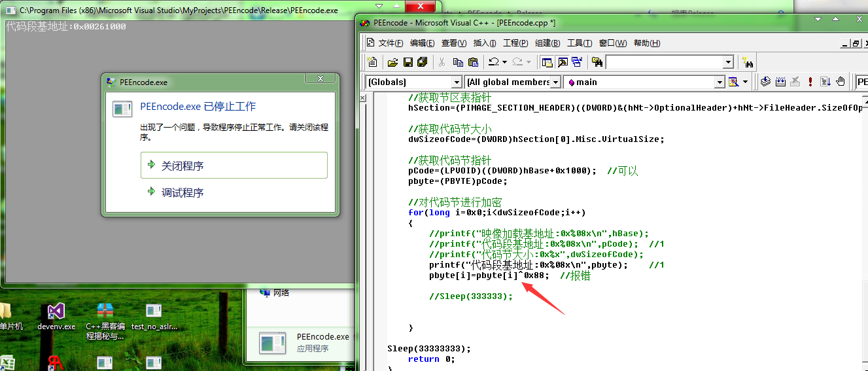Open the 查看(V) menu
Screen dimensions: 868x371
(454, 43)
